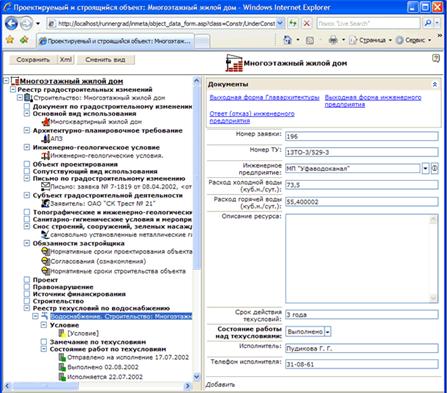Stop loading with the red X icon
The width and height of the screenshot is (447, 393).
point(306,23)
